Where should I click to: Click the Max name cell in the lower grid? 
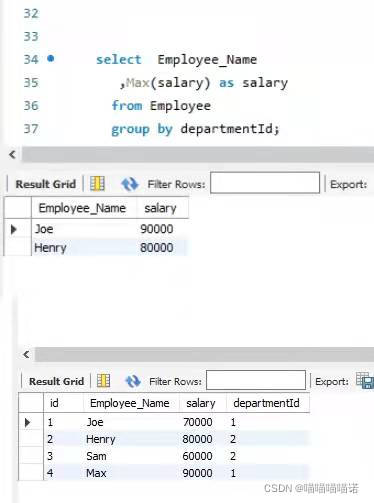(x=131, y=473)
